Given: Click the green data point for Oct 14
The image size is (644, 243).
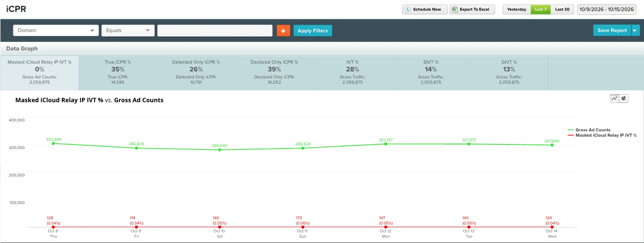Looking at the screenshot, I should 552,145.
